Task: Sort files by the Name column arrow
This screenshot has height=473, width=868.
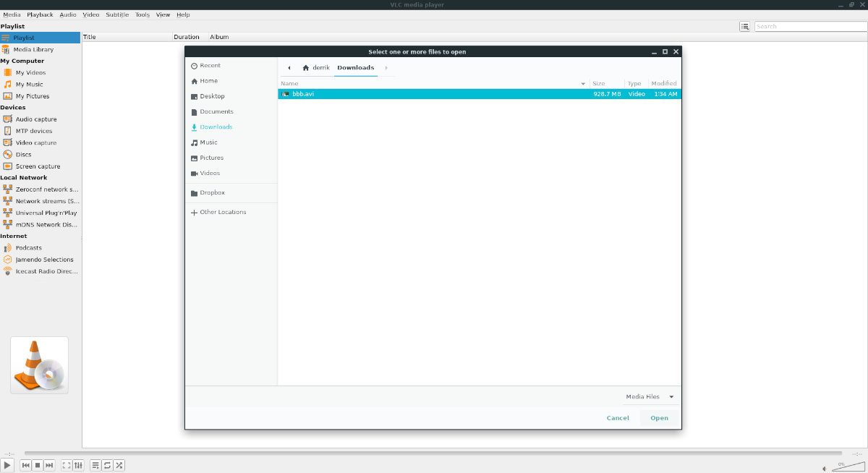Action: pos(584,83)
